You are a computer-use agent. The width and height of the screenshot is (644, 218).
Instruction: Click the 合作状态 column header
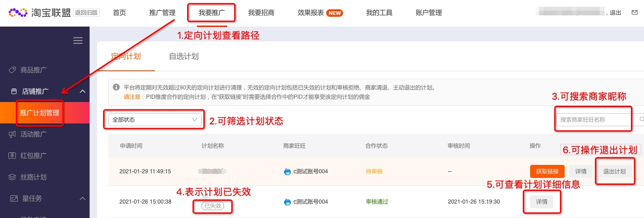coord(377,146)
